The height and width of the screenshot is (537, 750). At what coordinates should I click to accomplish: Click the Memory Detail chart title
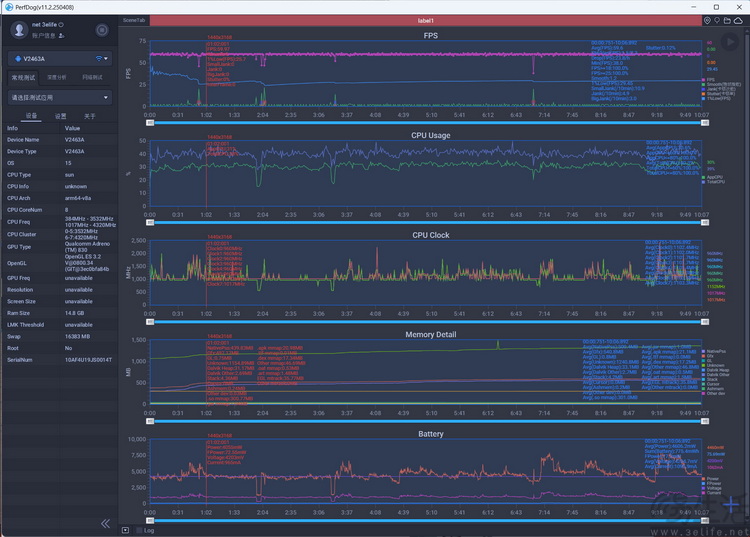430,334
